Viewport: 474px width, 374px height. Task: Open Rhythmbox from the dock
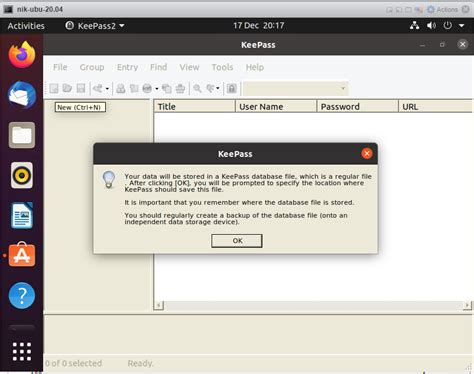pyautogui.click(x=22, y=175)
